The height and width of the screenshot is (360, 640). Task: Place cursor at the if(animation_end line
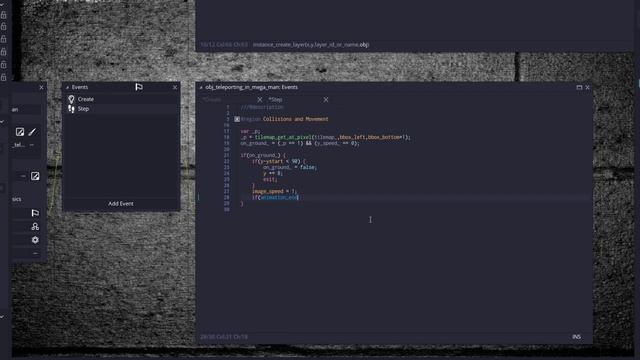(275, 197)
